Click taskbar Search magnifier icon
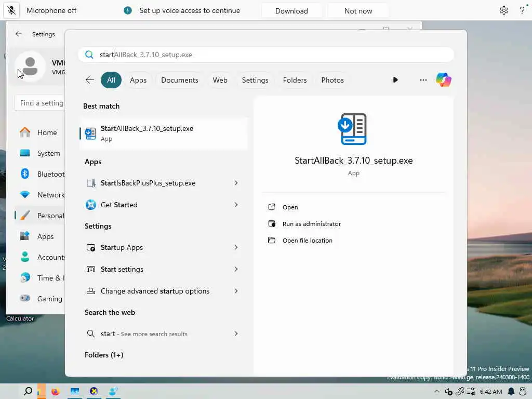 tap(28, 391)
